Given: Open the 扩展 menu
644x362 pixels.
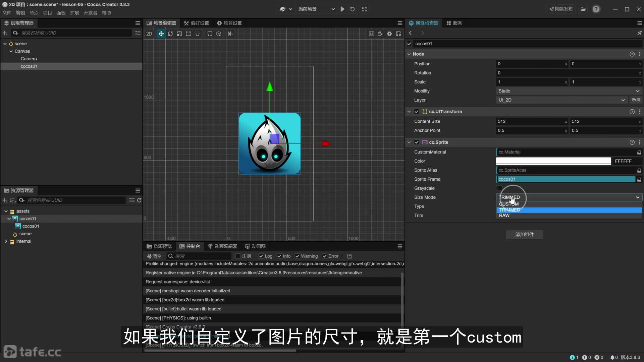Looking at the screenshot, I should tap(74, 13).
